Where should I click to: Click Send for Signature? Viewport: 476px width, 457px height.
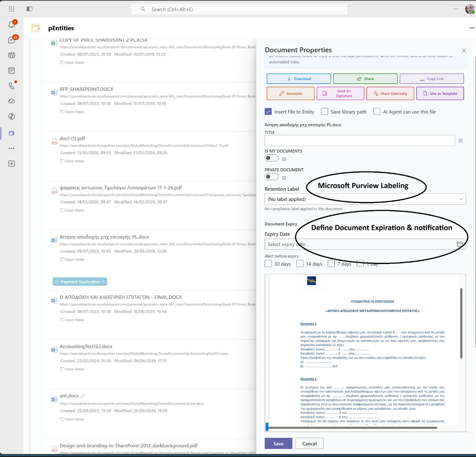341,94
